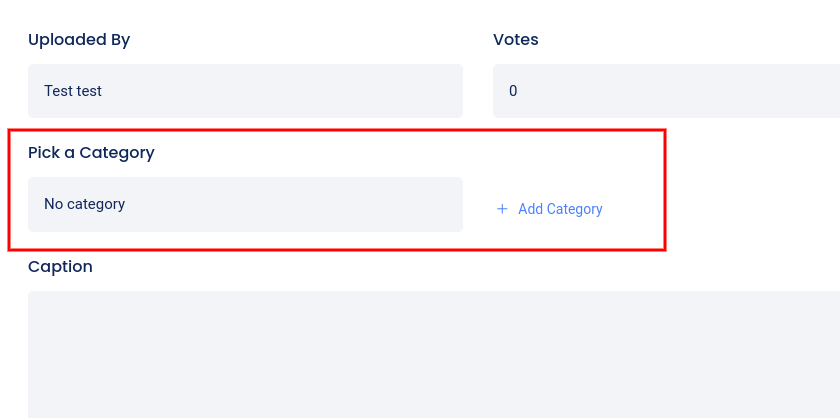Viewport: 840px width, 418px height.
Task: Select the Test test uploader value
Action: point(73,91)
